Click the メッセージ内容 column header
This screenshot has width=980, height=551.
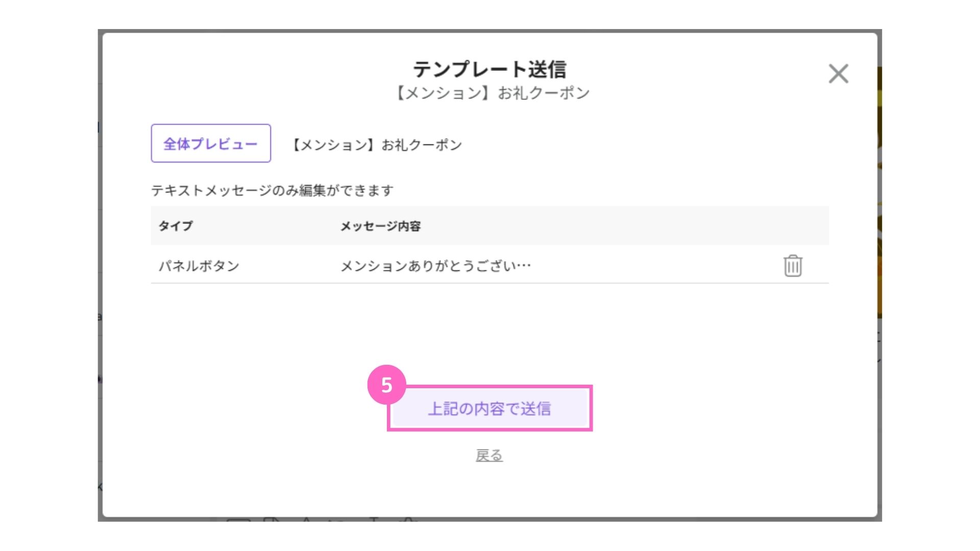pyautogui.click(x=380, y=226)
